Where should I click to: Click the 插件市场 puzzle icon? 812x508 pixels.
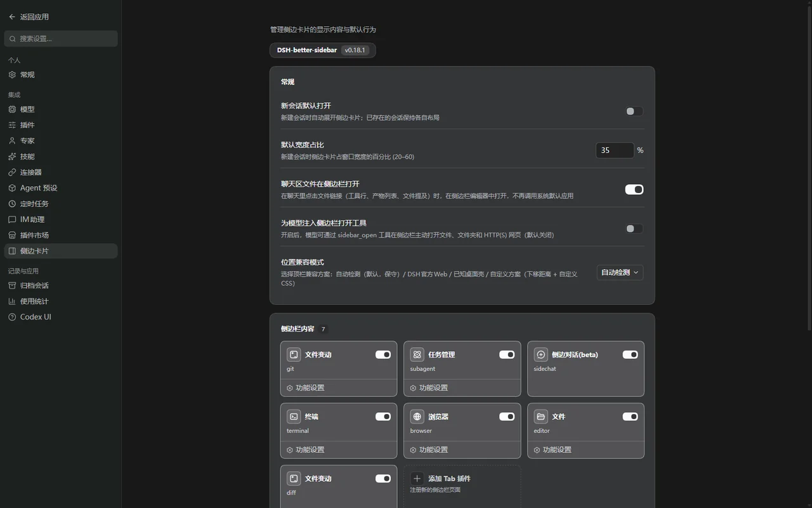(x=12, y=235)
